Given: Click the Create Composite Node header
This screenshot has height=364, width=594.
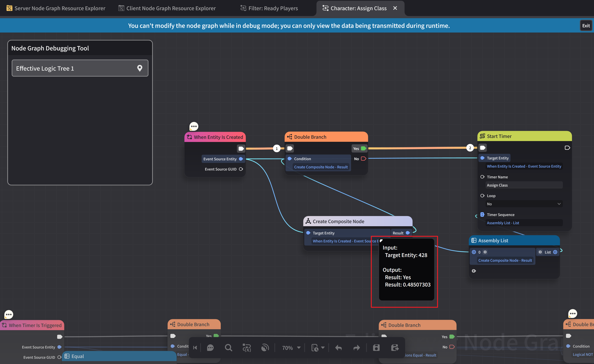Looking at the screenshot, I should 358,221.
